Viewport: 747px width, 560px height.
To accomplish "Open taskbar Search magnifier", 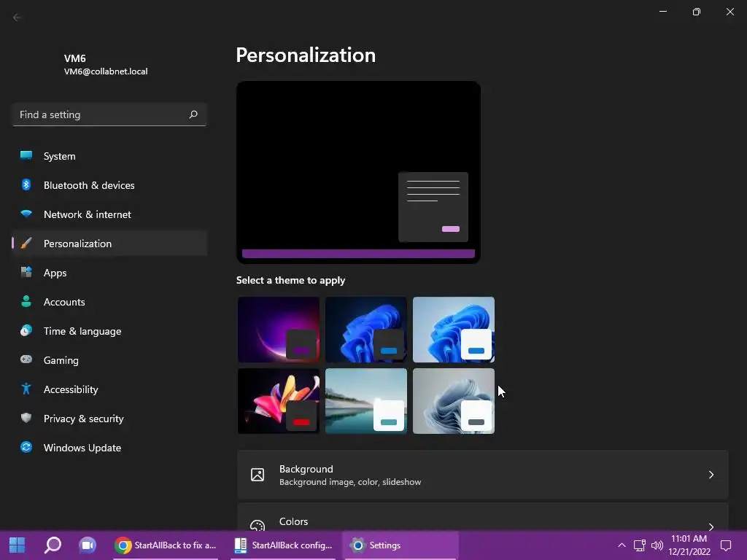I will click(x=53, y=545).
